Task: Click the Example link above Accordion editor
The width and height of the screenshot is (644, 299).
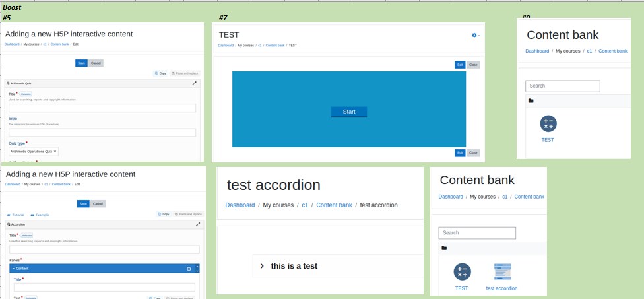Action: 40,215
